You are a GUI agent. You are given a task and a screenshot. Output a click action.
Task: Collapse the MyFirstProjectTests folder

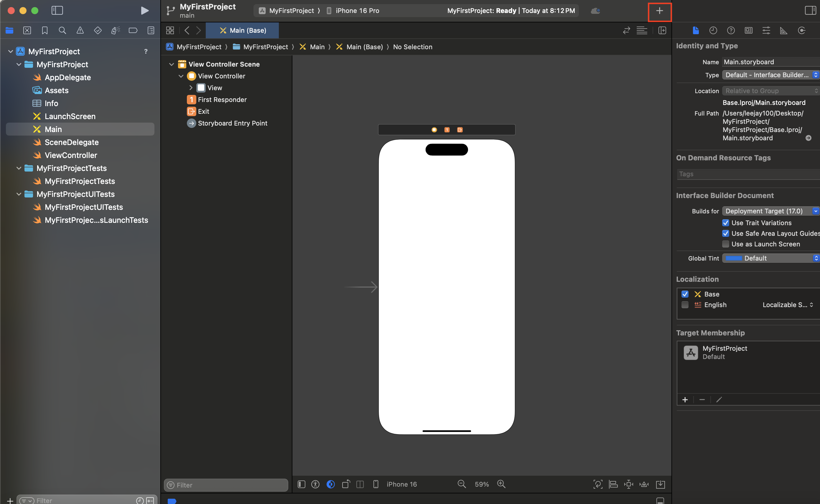click(x=19, y=168)
